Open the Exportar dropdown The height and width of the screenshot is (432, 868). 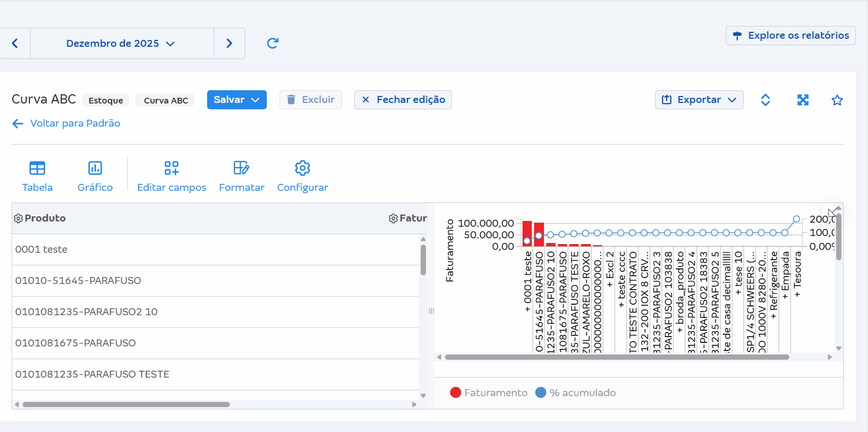pyautogui.click(x=699, y=99)
